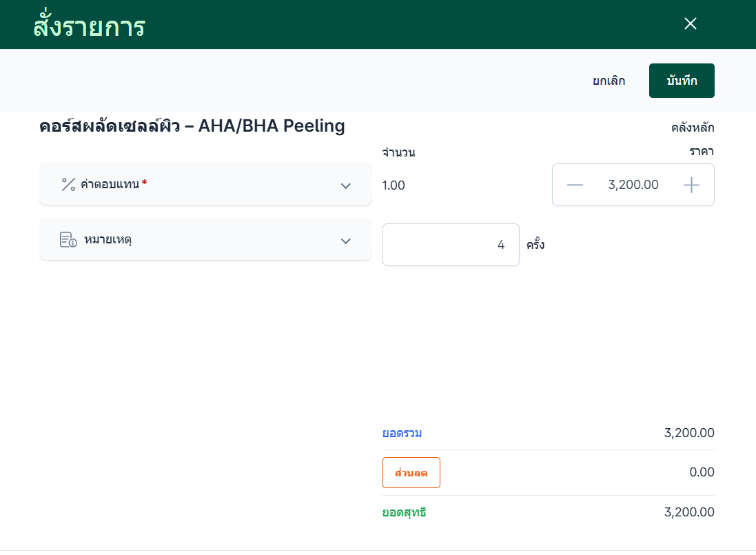This screenshot has width=756, height=555.
Task: Increase the price with the plus icon
Action: pos(691,185)
